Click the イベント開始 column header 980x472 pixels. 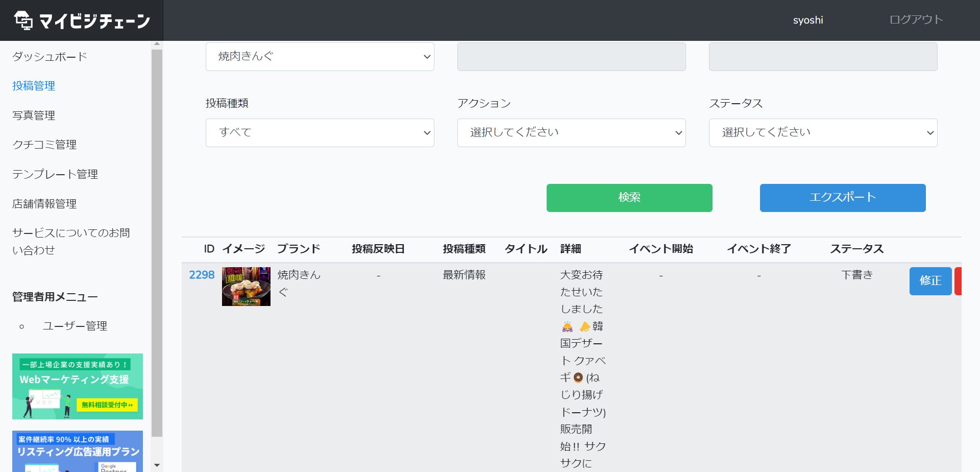click(661, 249)
